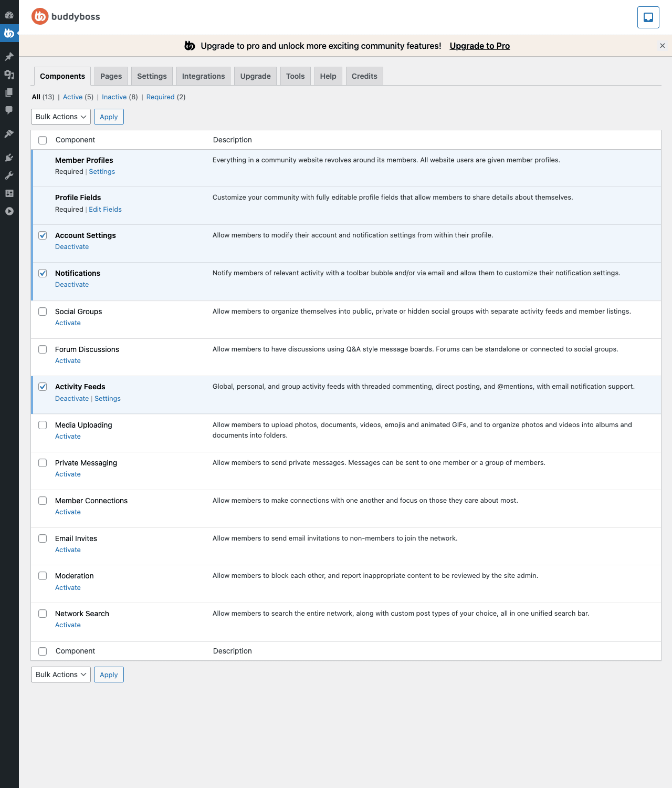Deactivate the Notifications component

tap(72, 285)
